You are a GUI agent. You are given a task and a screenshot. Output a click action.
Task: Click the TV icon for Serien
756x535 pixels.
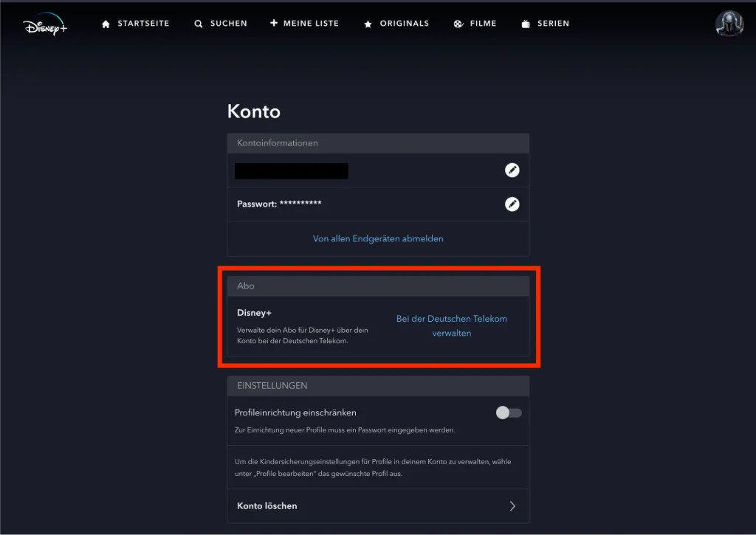tap(526, 24)
